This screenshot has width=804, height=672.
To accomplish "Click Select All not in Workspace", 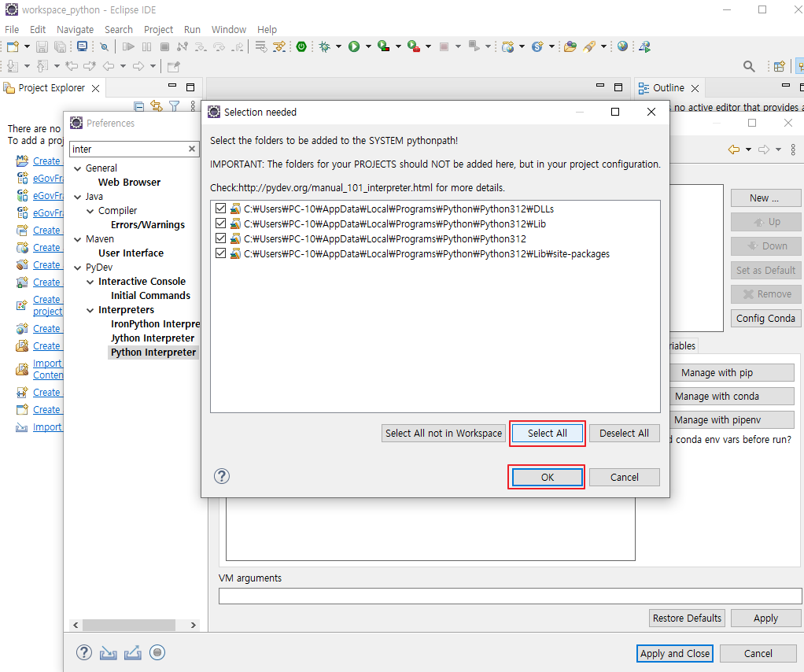I will [x=444, y=433].
